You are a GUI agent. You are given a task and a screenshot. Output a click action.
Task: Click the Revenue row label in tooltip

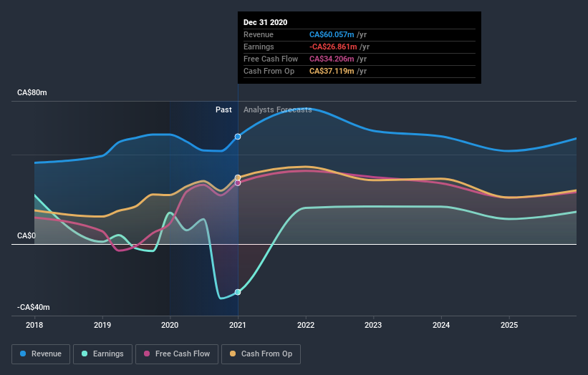point(259,34)
